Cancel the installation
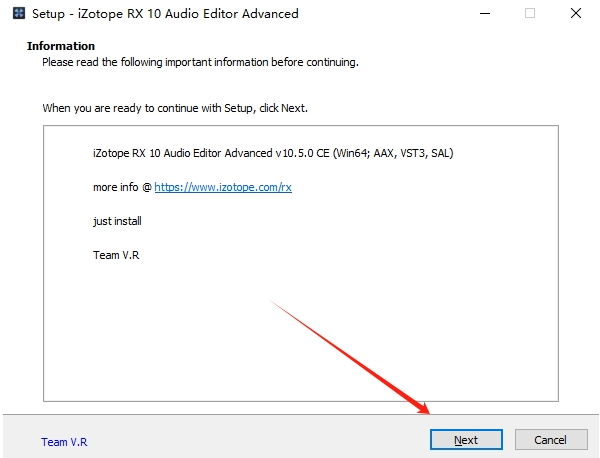 coord(550,440)
